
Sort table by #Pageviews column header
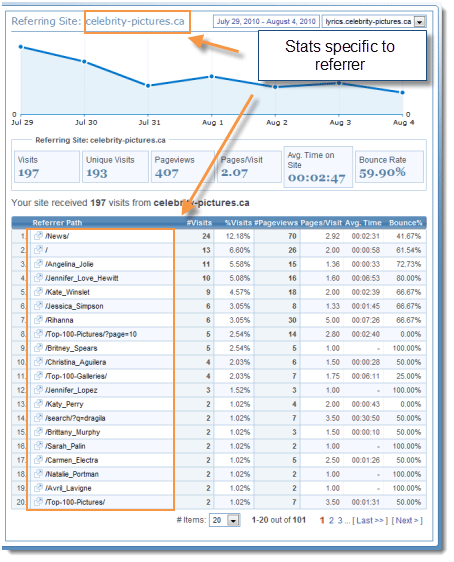click(276, 223)
